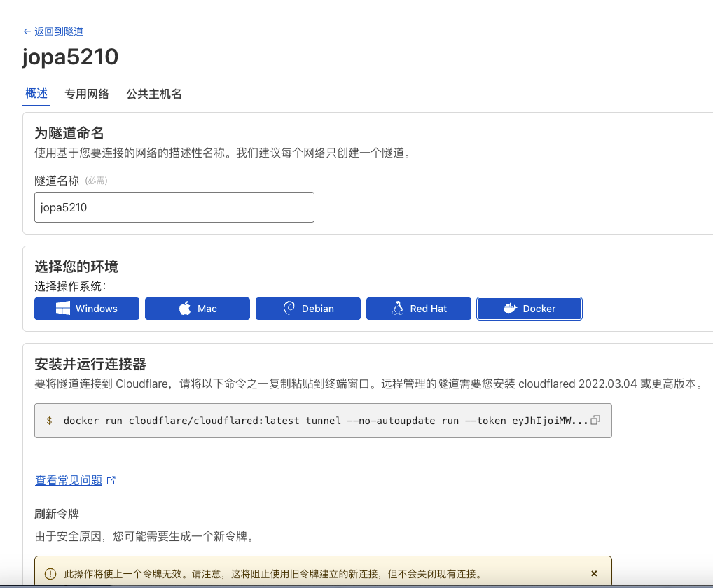Switch to the 专用网络 tab
This screenshot has height=588, width=713.
pyautogui.click(x=87, y=94)
